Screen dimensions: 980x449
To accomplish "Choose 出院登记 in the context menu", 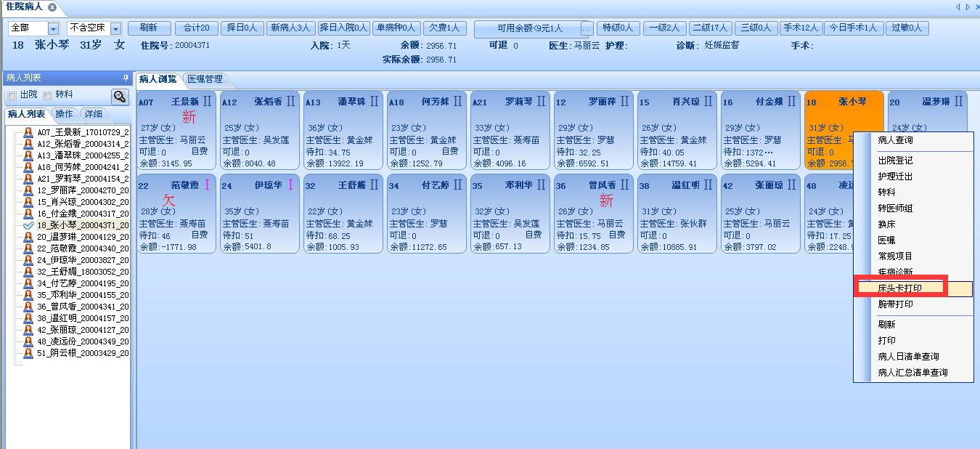I will point(913,161).
